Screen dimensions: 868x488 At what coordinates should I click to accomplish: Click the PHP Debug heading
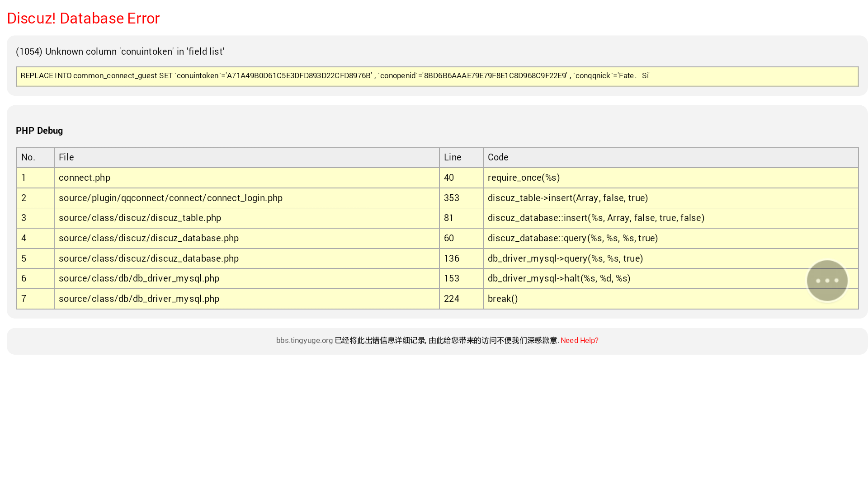pos(39,131)
